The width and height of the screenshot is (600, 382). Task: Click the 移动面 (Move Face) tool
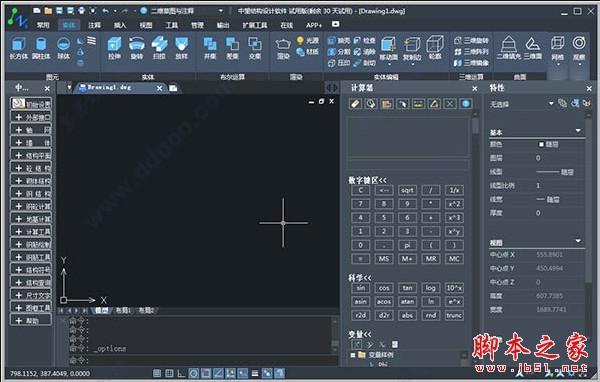388,49
